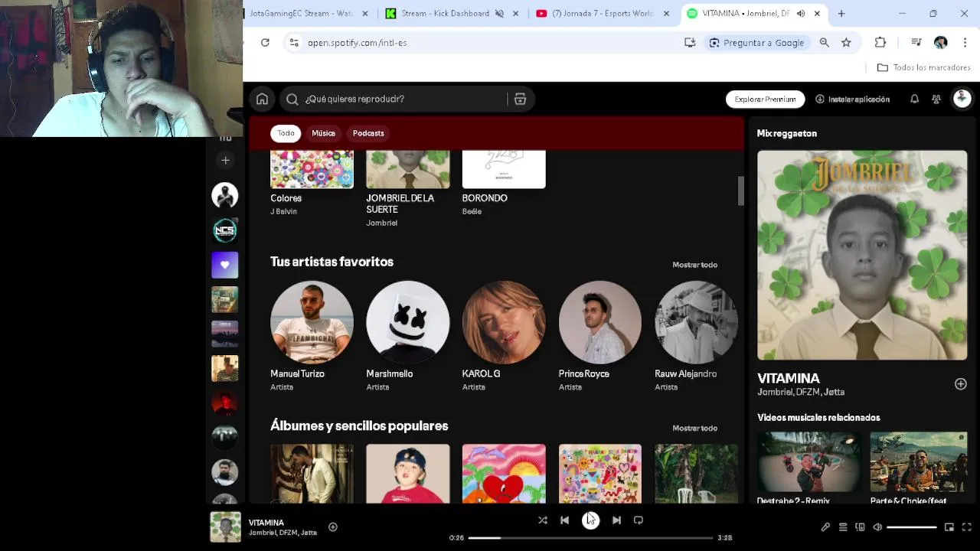The width and height of the screenshot is (980, 551).
Task: Skip to the previous track
Action: pos(564,520)
